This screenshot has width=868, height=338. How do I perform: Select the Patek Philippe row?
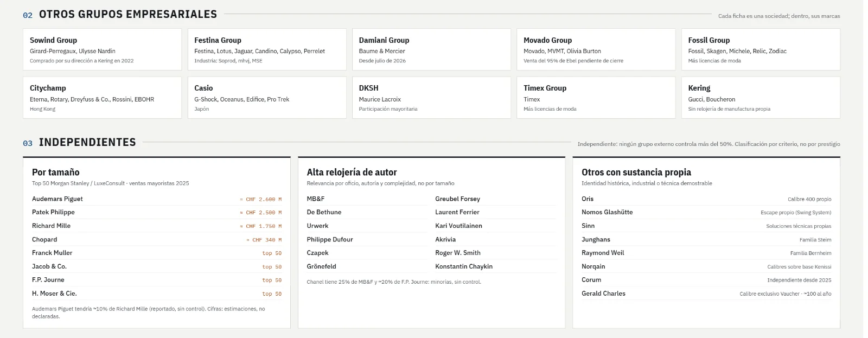click(157, 213)
